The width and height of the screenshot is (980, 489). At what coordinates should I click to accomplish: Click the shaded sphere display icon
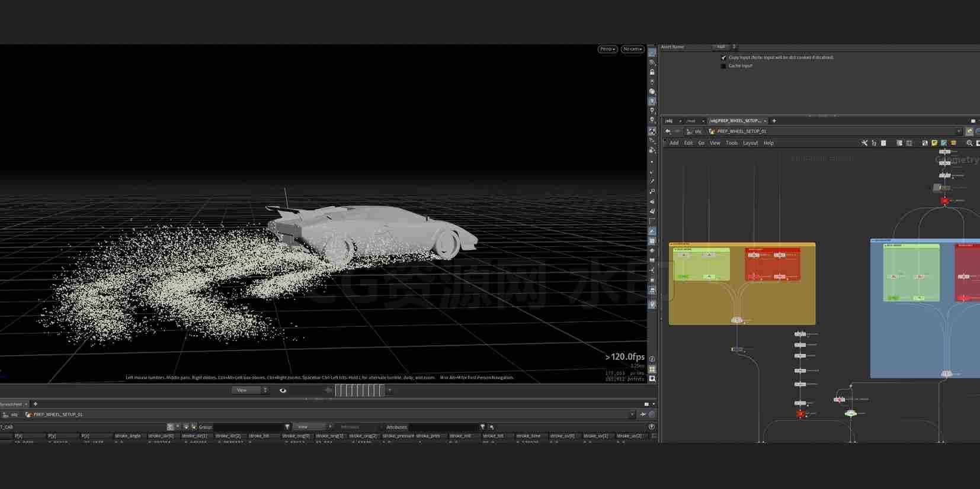[x=652, y=92]
